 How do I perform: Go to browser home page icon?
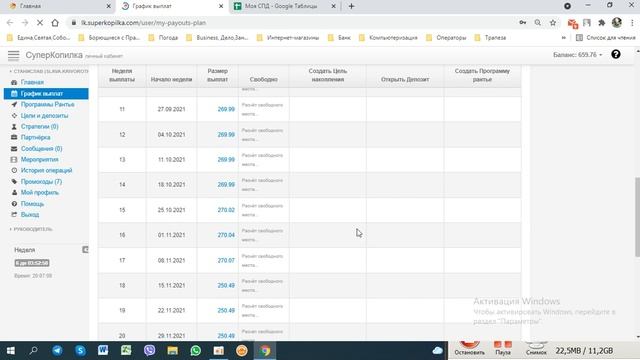pyautogui.click(x=55, y=23)
